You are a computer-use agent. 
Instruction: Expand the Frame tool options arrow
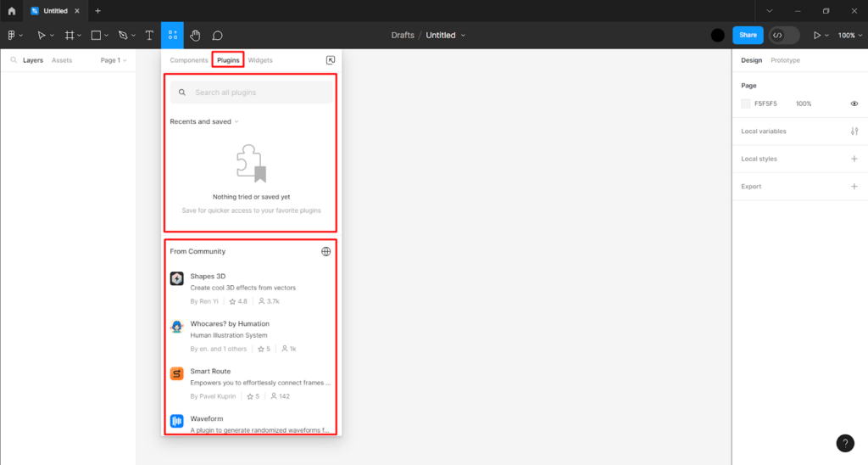(79, 36)
